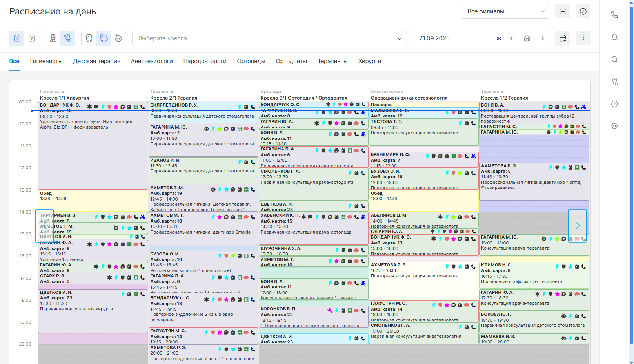
Task: Open the 'Выберите кресла' chair selector
Action: pyautogui.click(x=269, y=38)
